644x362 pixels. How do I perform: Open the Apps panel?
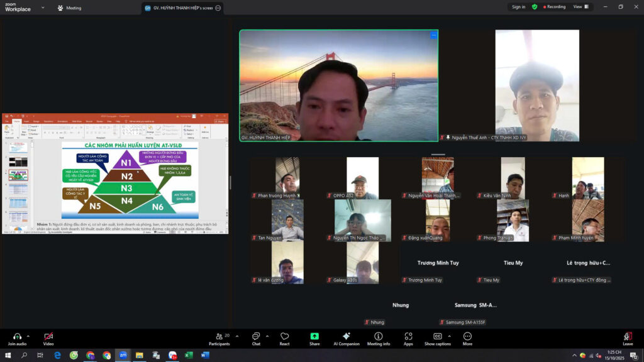[x=408, y=336]
